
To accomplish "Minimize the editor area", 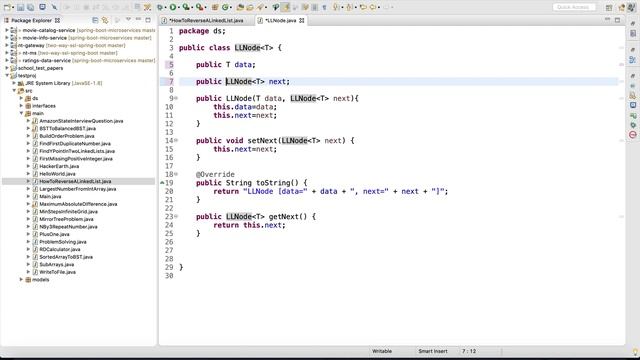I will pyautogui.click(x=607, y=20).
